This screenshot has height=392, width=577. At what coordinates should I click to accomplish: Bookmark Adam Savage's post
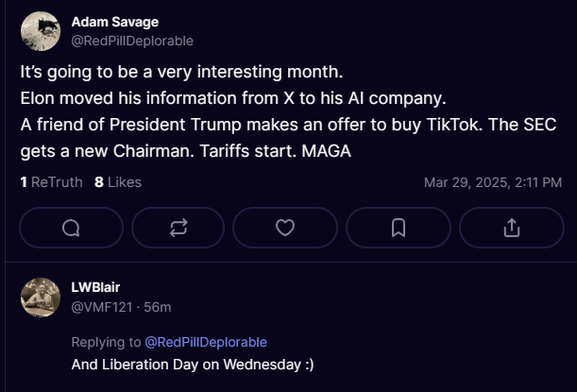click(x=399, y=228)
